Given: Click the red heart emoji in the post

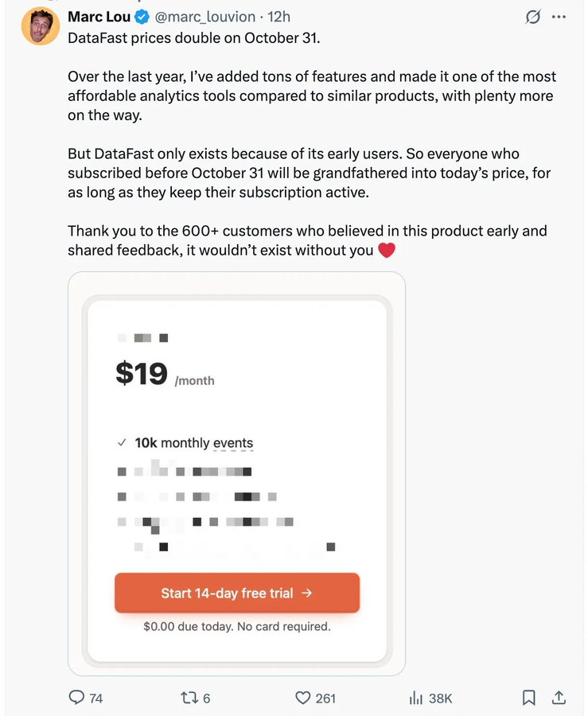Looking at the screenshot, I should pyautogui.click(x=387, y=251).
